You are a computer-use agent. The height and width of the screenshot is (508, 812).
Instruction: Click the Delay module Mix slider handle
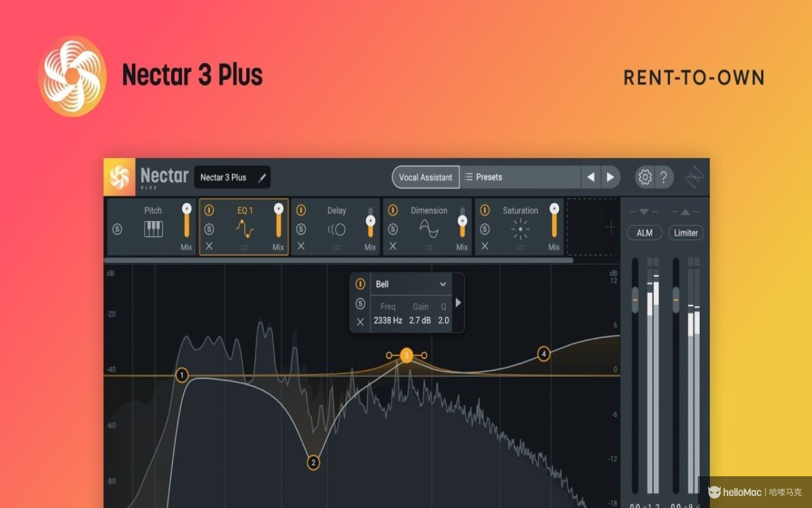pyautogui.click(x=370, y=220)
